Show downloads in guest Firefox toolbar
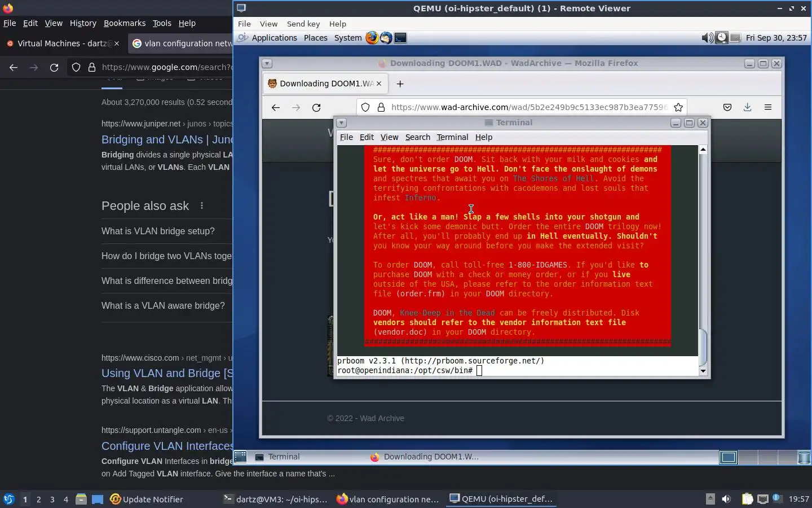The image size is (812, 508). coord(748,107)
